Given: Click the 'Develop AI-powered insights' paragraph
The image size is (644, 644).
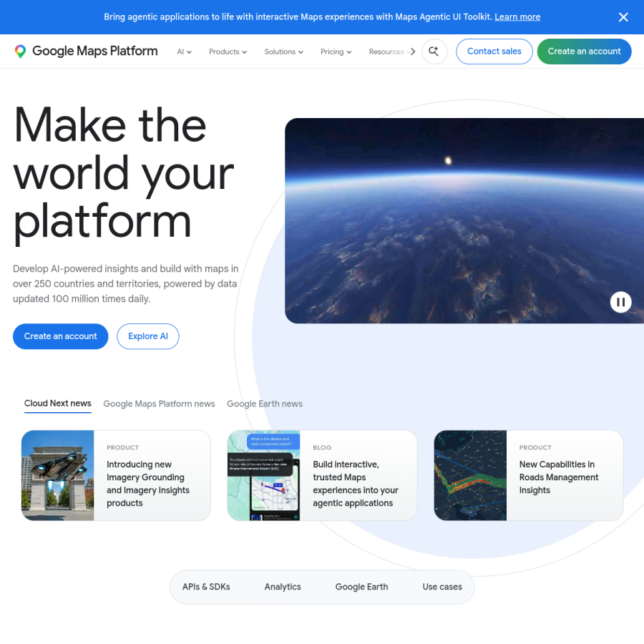Looking at the screenshot, I should coord(126,284).
